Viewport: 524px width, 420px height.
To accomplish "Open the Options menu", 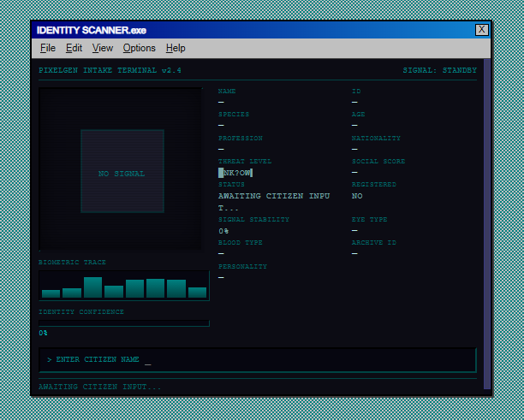I will [139, 48].
